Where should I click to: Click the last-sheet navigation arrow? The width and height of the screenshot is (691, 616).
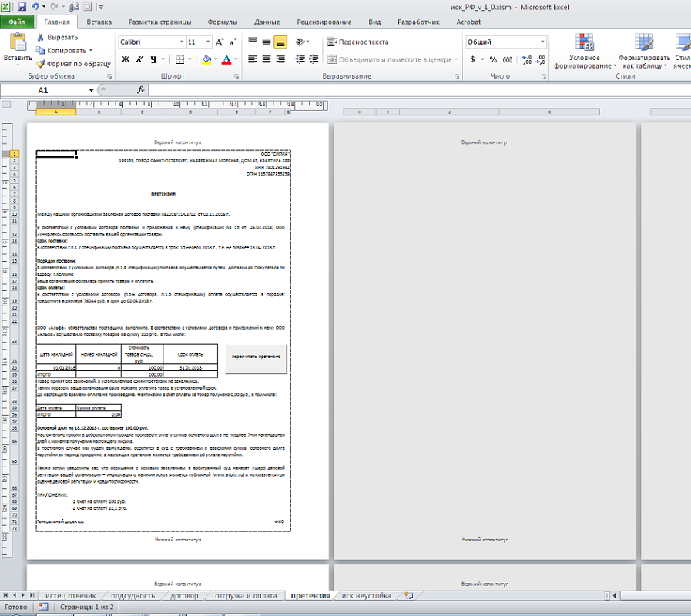pos(32,595)
